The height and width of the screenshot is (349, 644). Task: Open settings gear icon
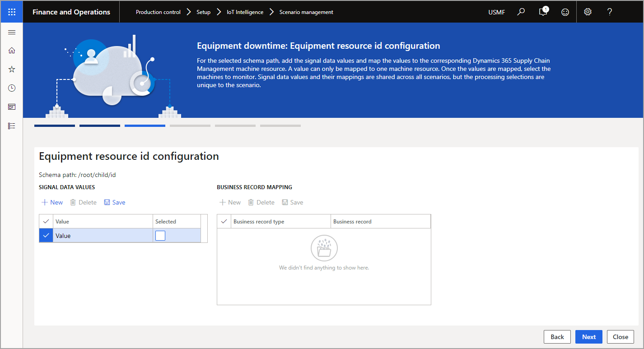[x=588, y=12]
